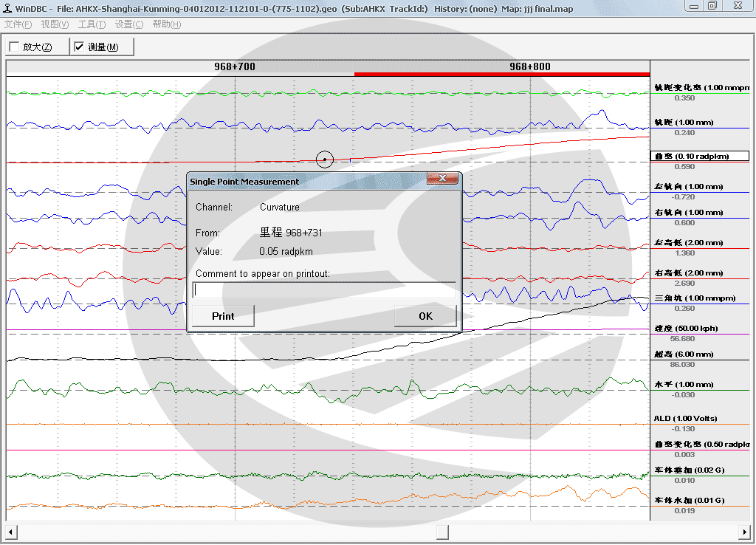Select the 右轨向 (1.00 mm) channel label

[689, 213]
